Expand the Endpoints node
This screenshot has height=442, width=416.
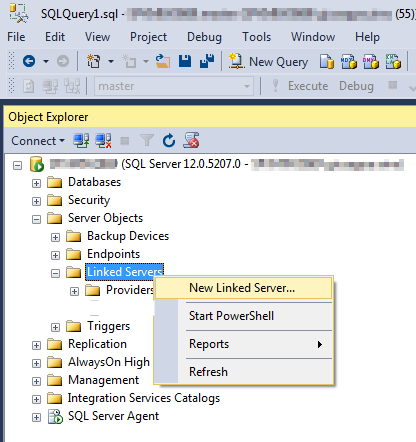point(55,255)
